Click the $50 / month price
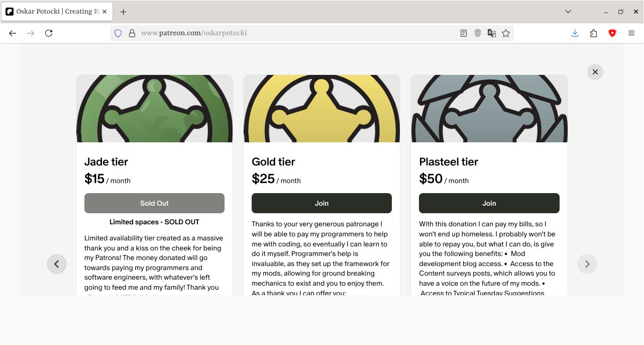Viewport: 644px width, 345px height. coord(444,179)
